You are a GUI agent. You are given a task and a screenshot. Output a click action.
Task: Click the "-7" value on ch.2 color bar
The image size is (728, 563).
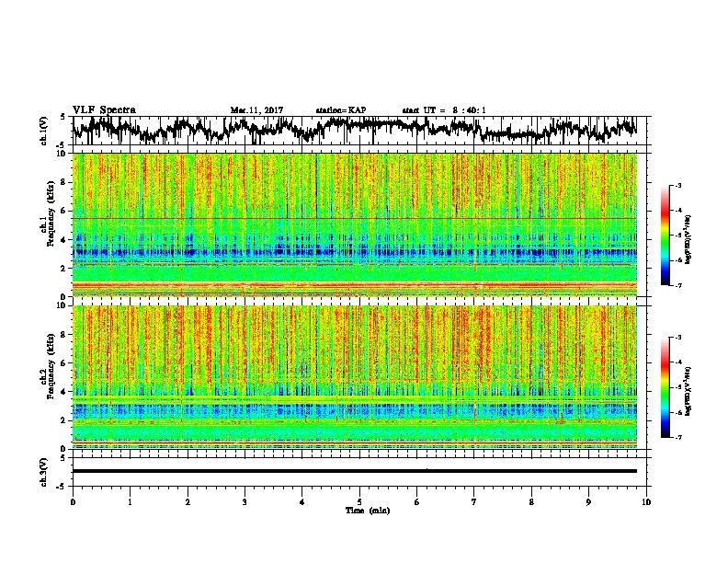click(677, 437)
